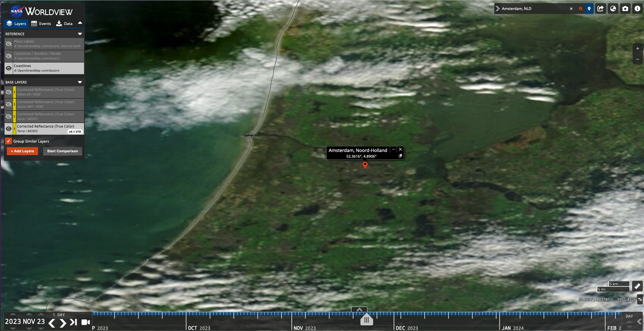644x331 pixels.
Task: Copy Amsterdam coordinates to clipboard
Action: point(400,156)
